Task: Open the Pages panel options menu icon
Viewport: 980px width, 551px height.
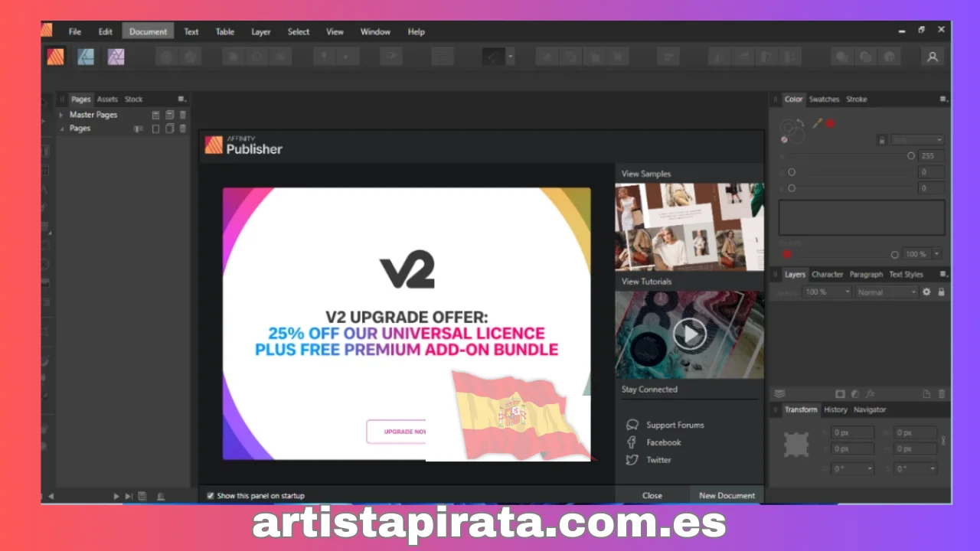Action: click(x=181, y=99)
